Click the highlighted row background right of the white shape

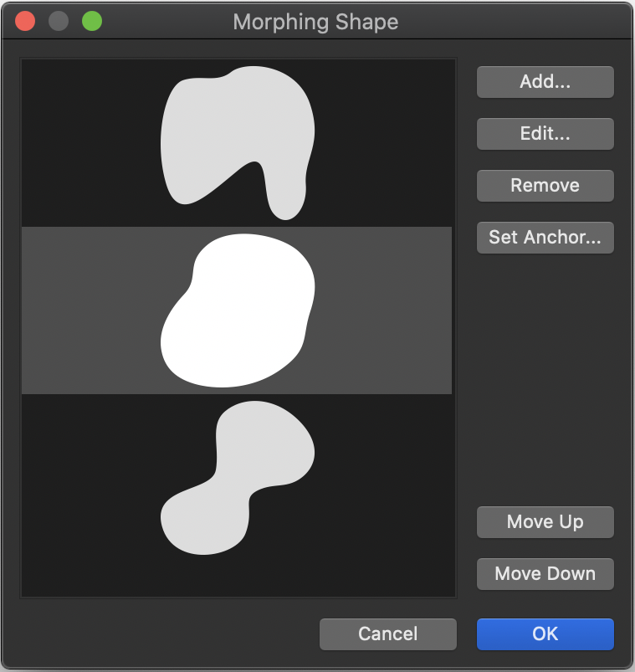(385, 311)
